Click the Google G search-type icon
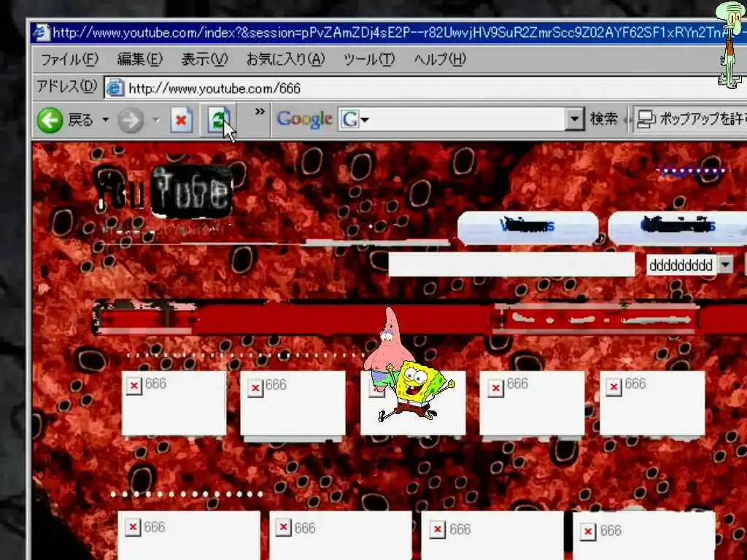 coord(349,120)
